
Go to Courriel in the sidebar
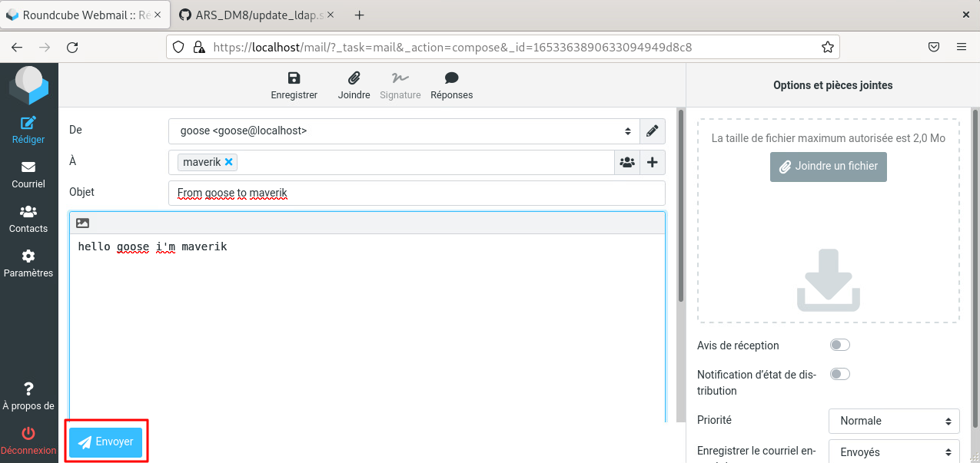tap(28, 174)
